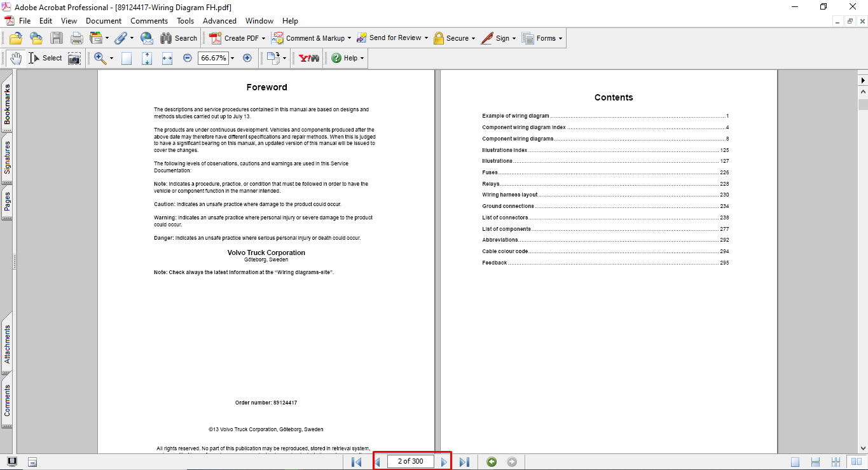This screenshot has height=470, width=868.
Task: Click the Print icon in toolbar
Action: [x=77, y=38]
